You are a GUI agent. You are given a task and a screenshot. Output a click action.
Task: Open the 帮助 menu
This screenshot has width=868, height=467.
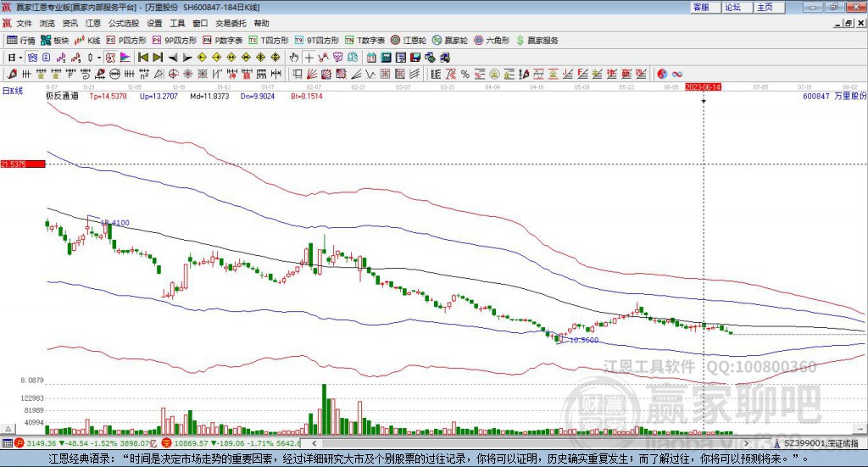click(261, 23)
